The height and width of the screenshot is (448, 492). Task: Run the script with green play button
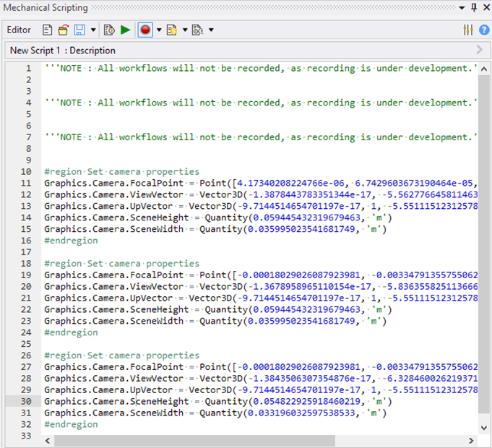126,30
